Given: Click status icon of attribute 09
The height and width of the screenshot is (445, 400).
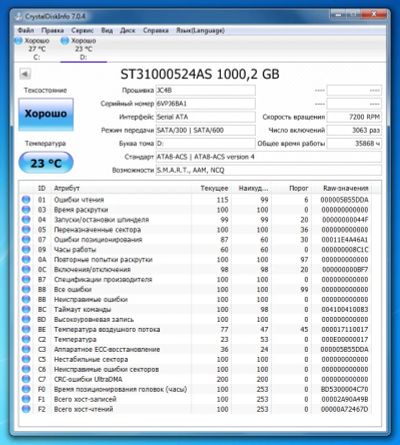Looking at the screenshot, I should coord(26,250).
